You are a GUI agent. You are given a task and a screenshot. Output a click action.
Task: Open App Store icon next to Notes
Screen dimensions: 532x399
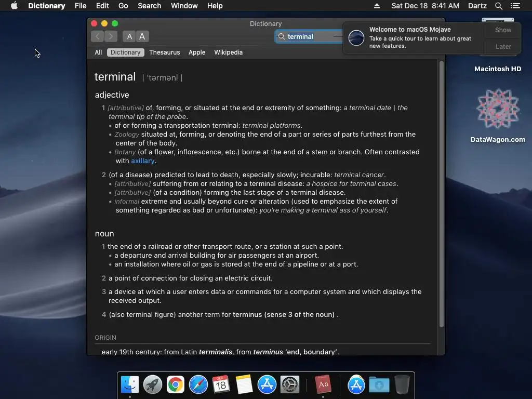(267, 385)
